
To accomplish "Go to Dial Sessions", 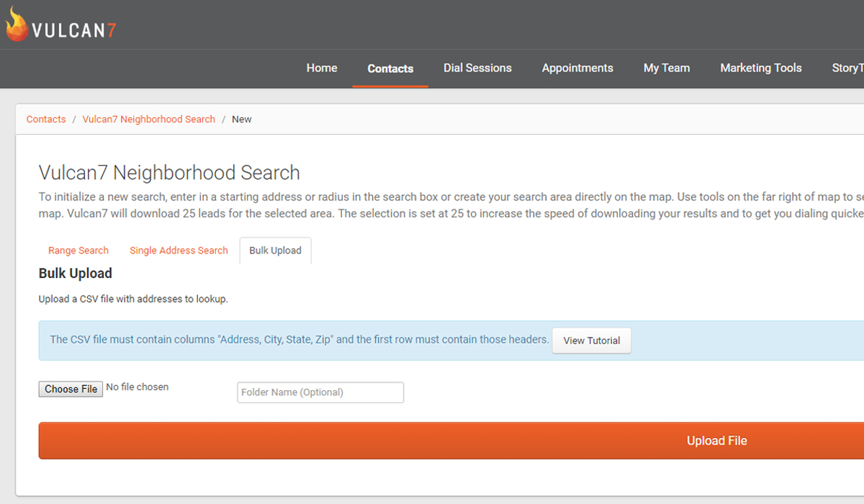I will [x=477, y=68].
